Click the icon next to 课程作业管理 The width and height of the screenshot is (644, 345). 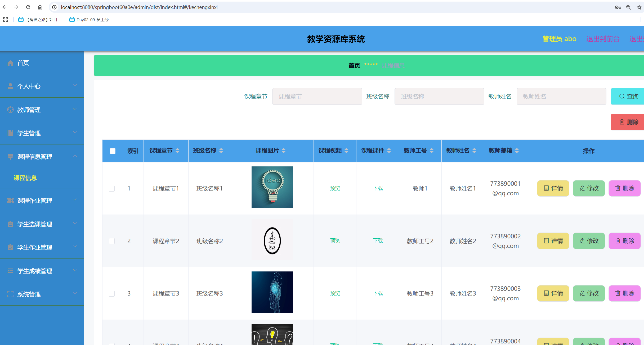click(10, 200)
